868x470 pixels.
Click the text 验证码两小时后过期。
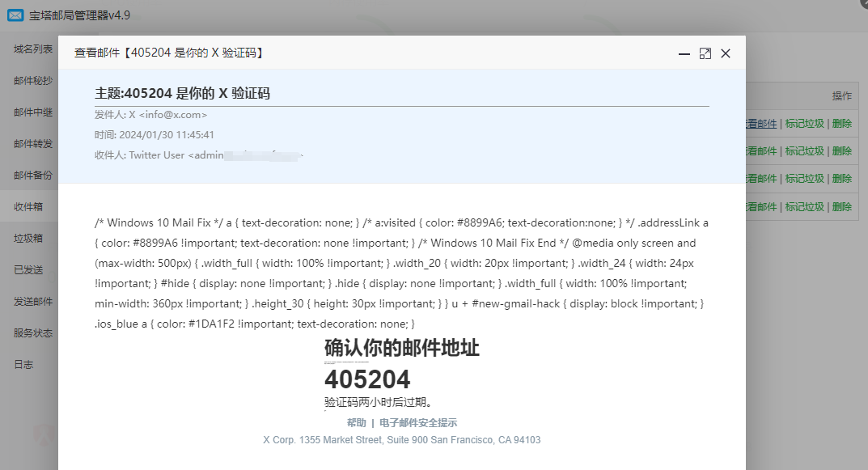378,403
